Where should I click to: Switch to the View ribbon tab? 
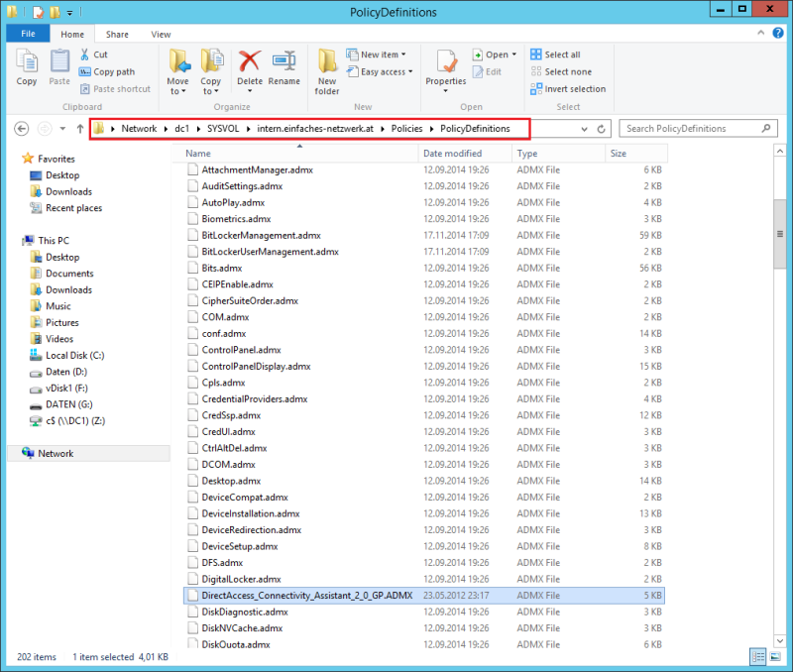click(x=161, y=33)
